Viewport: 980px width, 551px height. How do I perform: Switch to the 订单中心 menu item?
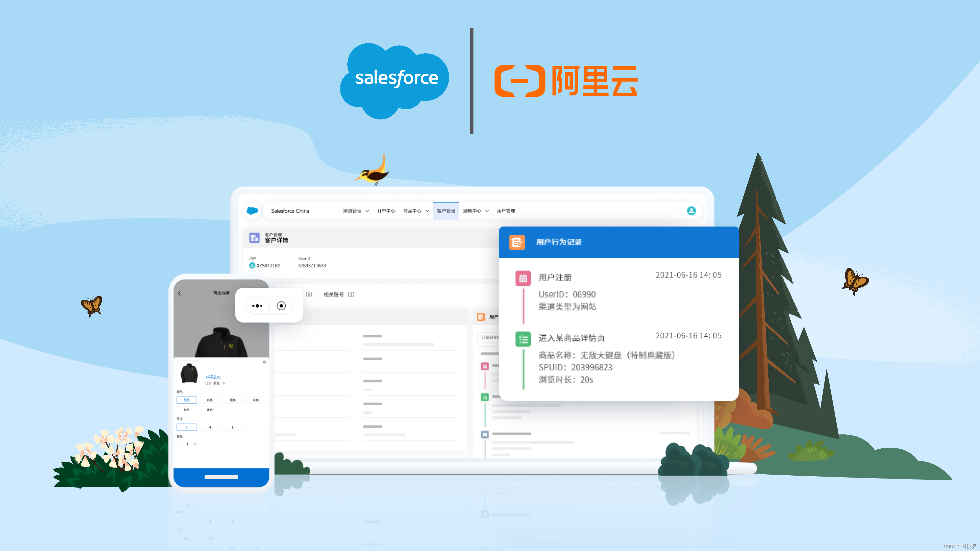tap(386, 211)
